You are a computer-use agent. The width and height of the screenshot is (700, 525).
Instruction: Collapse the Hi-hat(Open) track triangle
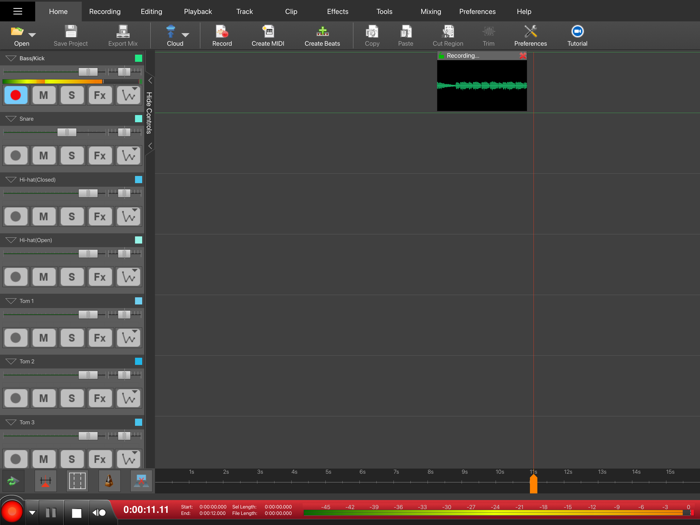click(x=11, y=240)
